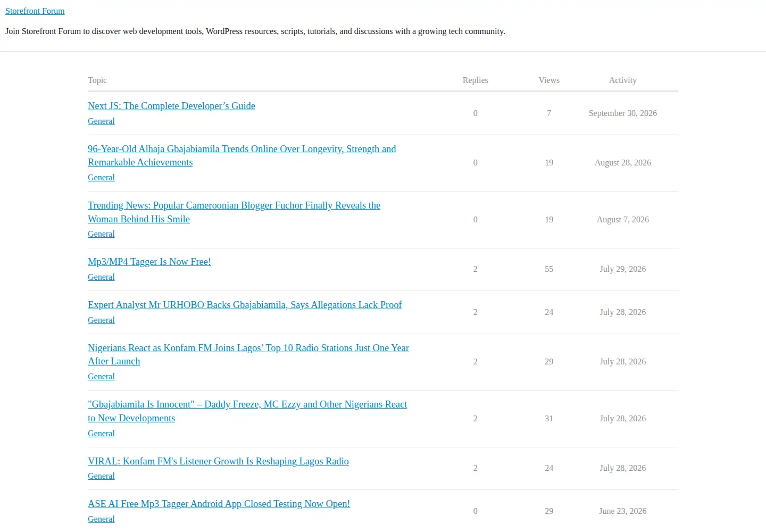The width and height of the screenshot is (766, 532).
Task: Open the Storefront Forum home link
Action: click(x=35, y=11)
